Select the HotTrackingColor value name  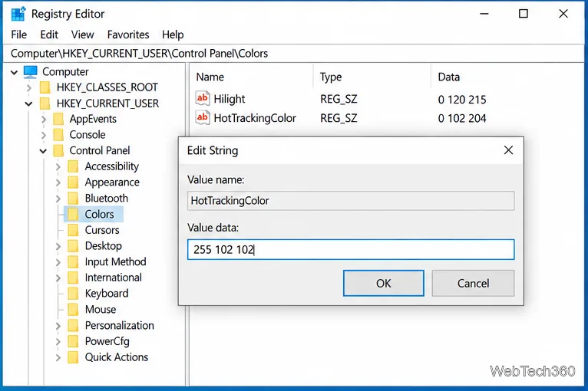(255, 118)
